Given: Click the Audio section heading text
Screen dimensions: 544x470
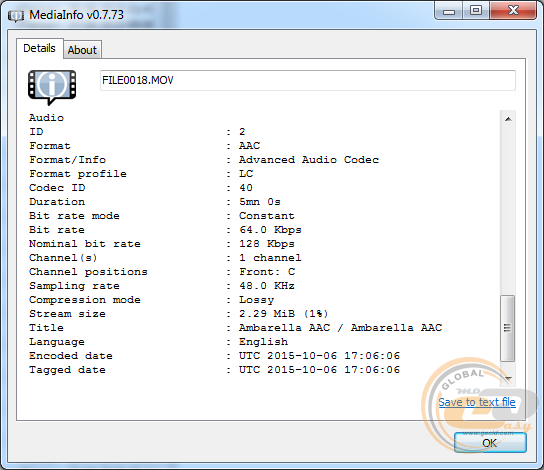Looking at the screenshot, I should click(46, 118).
